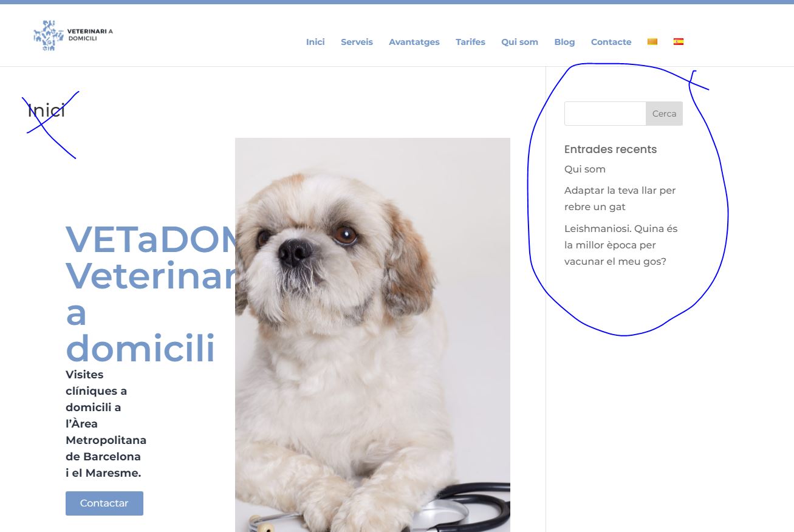Click the Veterinari a Domicili logo
This screenshot has height=532, width=794.
(x=73, y=35)
